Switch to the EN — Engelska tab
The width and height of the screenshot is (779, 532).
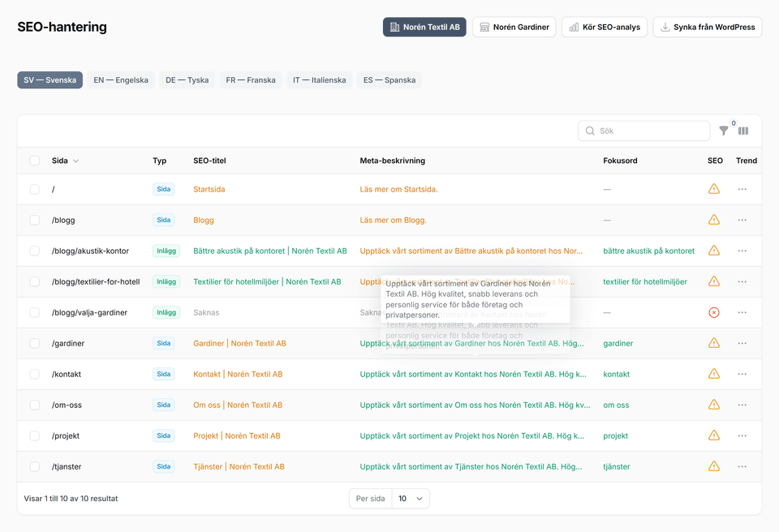point(121,80)
